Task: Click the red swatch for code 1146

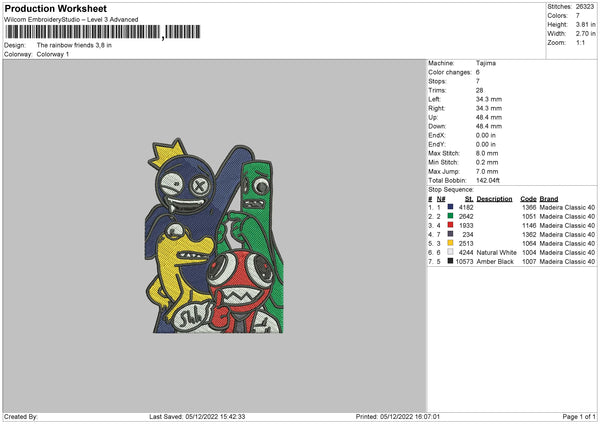Action: [450, 225]
